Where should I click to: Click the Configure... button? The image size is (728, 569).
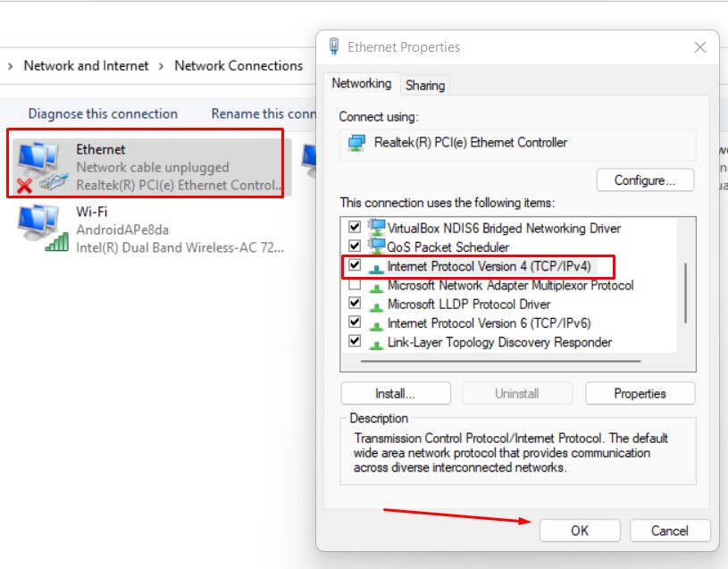(645, 180)
